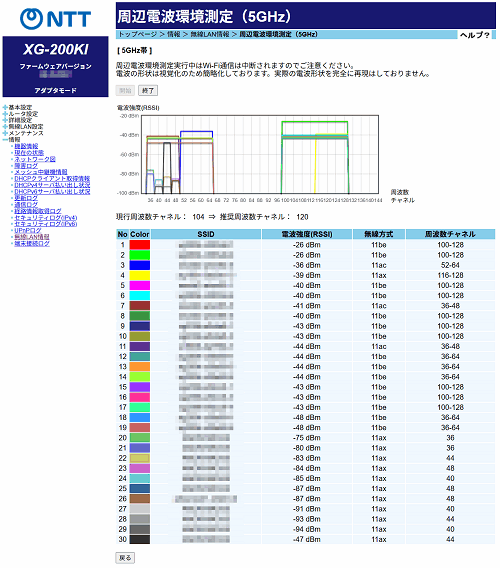Click the red color swatch in row 1
Viewport: 500px width, 568px height.
pyautogui.click(x=140, y=245)
